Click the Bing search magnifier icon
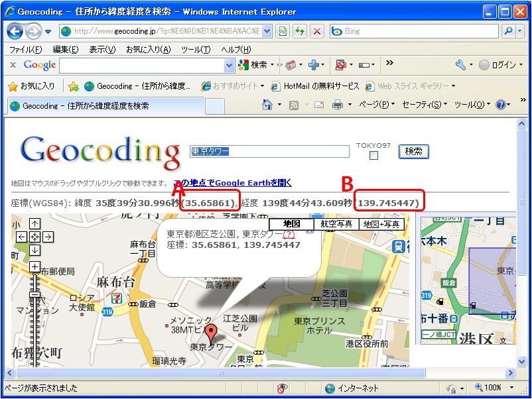Viewport: 532px width, 399px height. pos(508,31)
